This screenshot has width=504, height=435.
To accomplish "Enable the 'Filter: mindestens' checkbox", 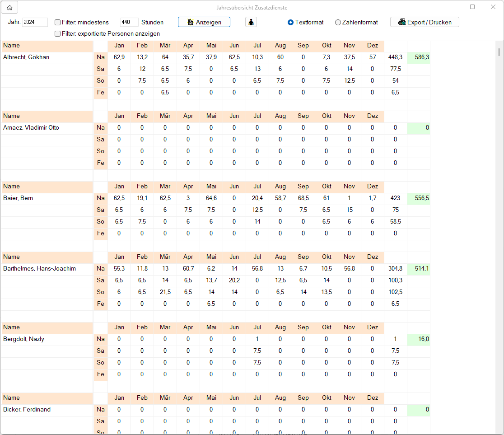I will pyautogui.click(x=58, y=22).
